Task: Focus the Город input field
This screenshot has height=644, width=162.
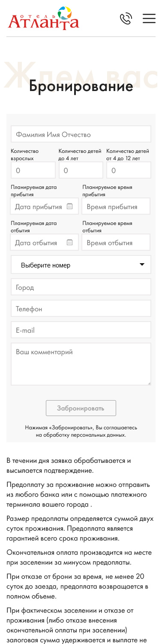Action: (x=81, y=287)
